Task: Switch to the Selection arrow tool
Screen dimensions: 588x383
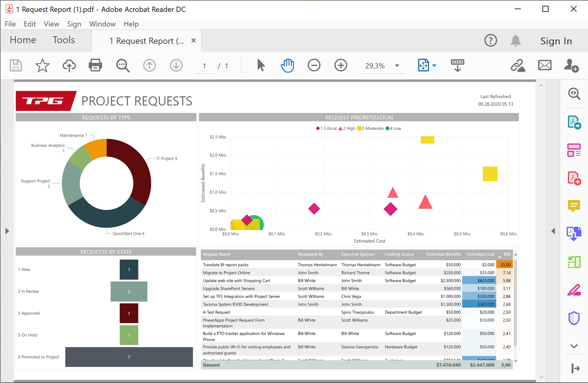Action: [x=261, y=65]
